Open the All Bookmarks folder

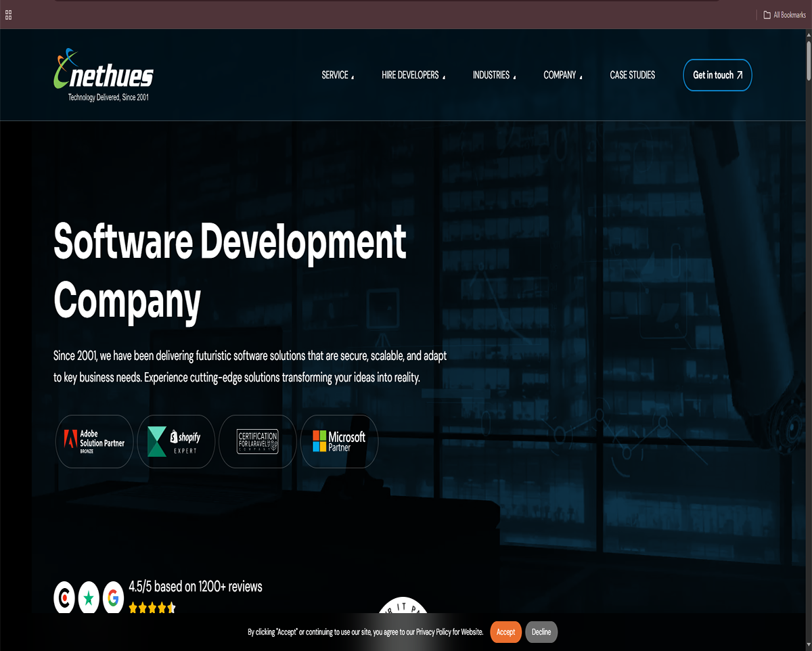tap(784, 15)
